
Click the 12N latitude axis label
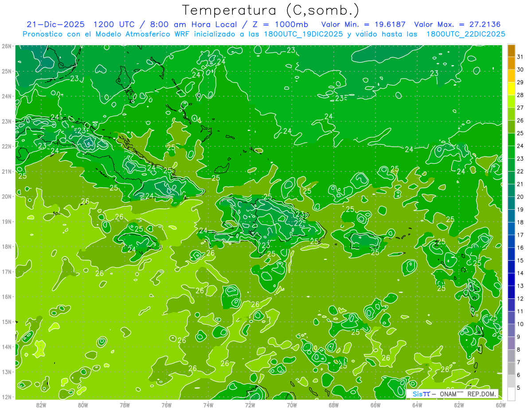tap(6, 397)
